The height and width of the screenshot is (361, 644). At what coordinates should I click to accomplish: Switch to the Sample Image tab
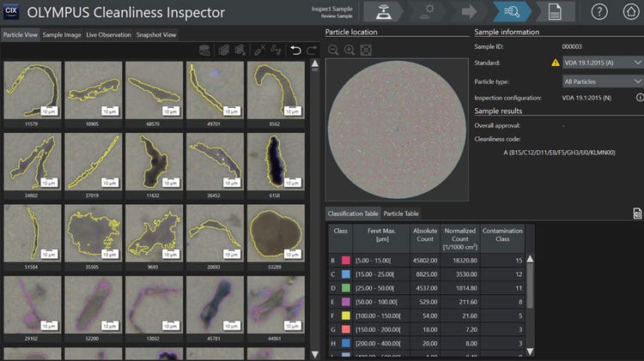click(62, 35)
